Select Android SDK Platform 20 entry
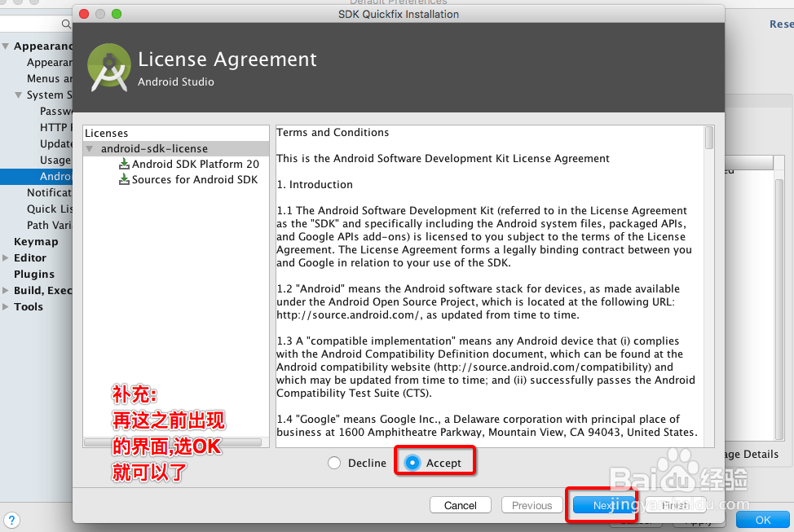The image size is (794, 532). (196, 164)
